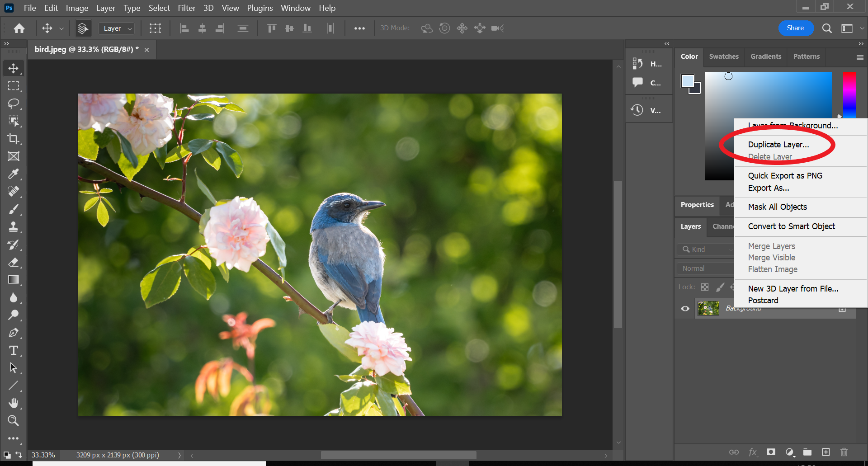
Task: Reset default foreground and background colors
Action: (7, 455)
